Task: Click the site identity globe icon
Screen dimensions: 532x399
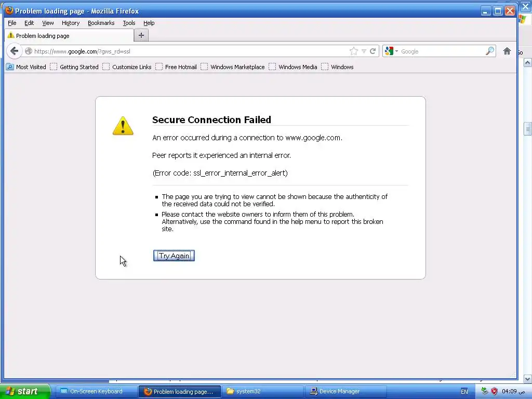Action: click(29, 51)
